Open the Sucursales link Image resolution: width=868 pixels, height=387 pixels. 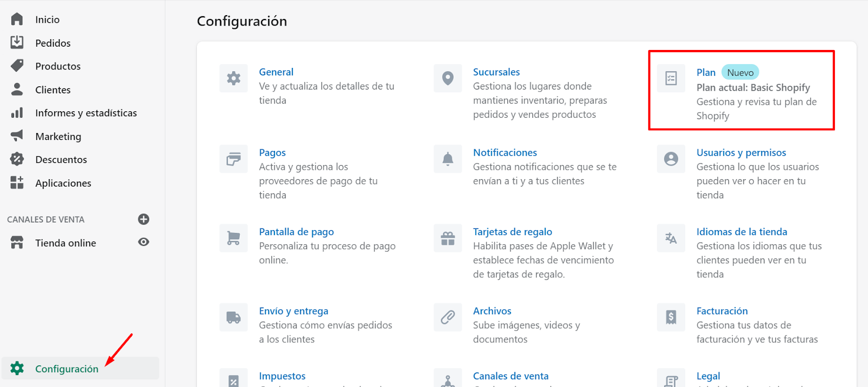[x=496, y=72]
